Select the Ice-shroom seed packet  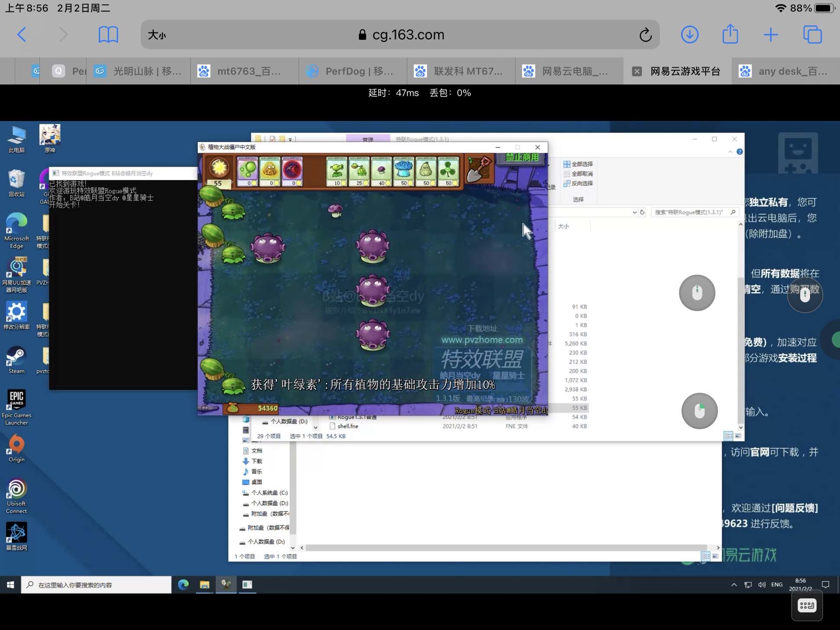pos(404,171)
